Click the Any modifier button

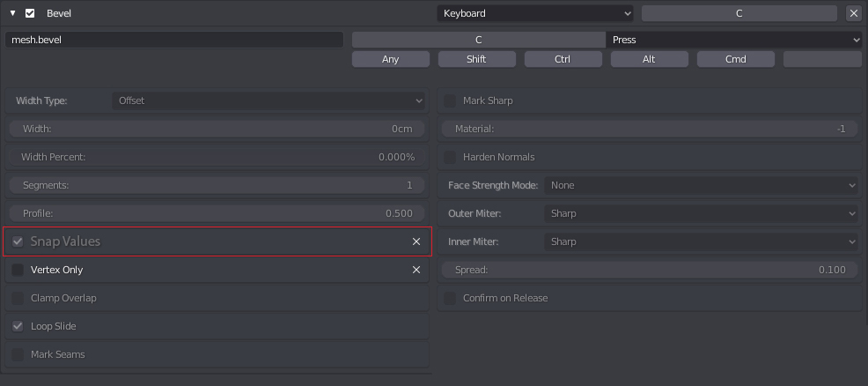point(391,59)
